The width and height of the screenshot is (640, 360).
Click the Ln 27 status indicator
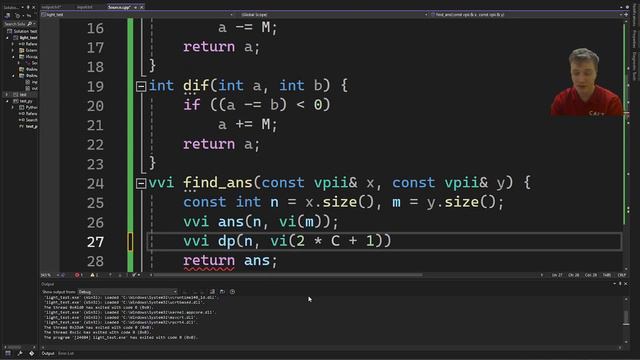557,275
